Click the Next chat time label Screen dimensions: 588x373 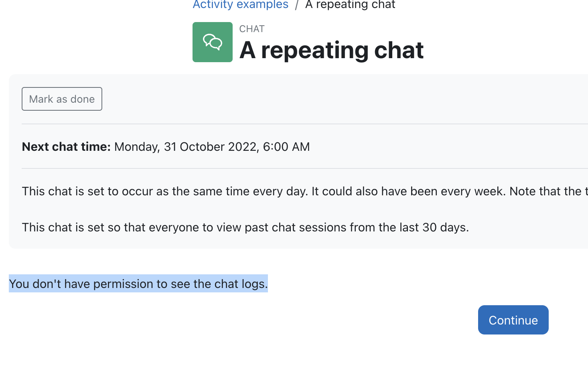pos(66,147)
